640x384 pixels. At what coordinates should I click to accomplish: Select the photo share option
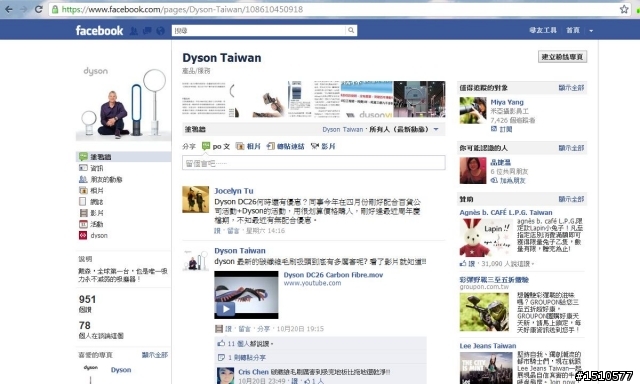coord(248,146)
